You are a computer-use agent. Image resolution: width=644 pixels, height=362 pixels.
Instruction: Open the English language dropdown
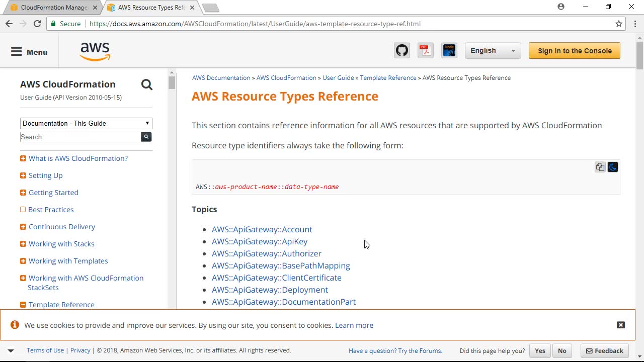point(493,51)
